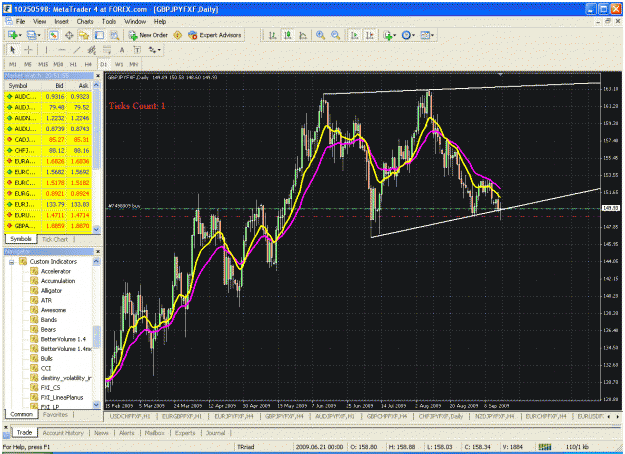
Task: Switch chart to H4 timeframe
Action: [88, 64]
